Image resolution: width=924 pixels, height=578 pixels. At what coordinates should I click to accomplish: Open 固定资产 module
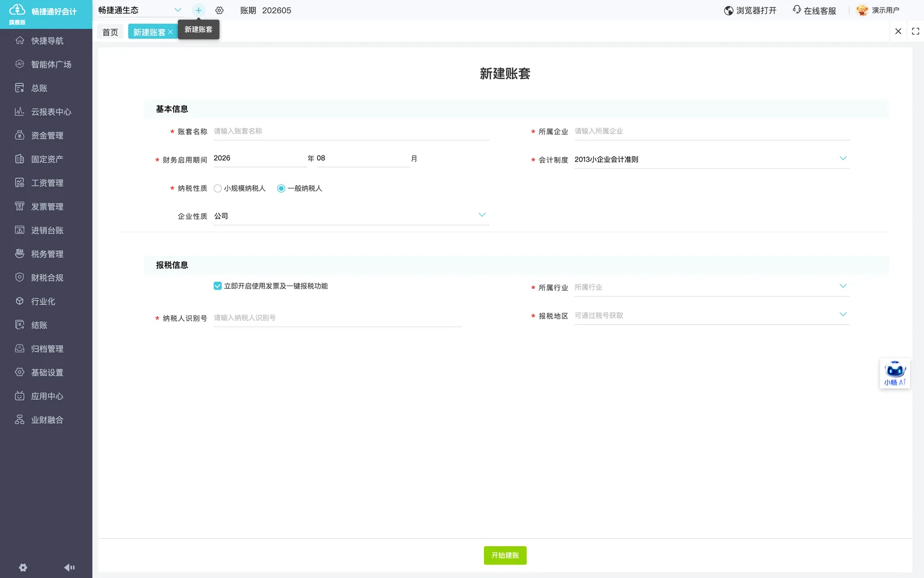pos(46,159)
